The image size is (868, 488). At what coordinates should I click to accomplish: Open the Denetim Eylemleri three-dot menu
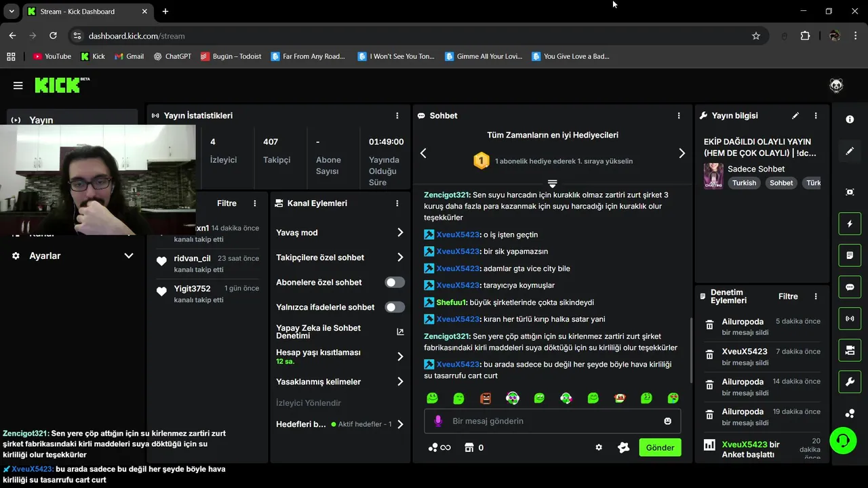[816, 296]
